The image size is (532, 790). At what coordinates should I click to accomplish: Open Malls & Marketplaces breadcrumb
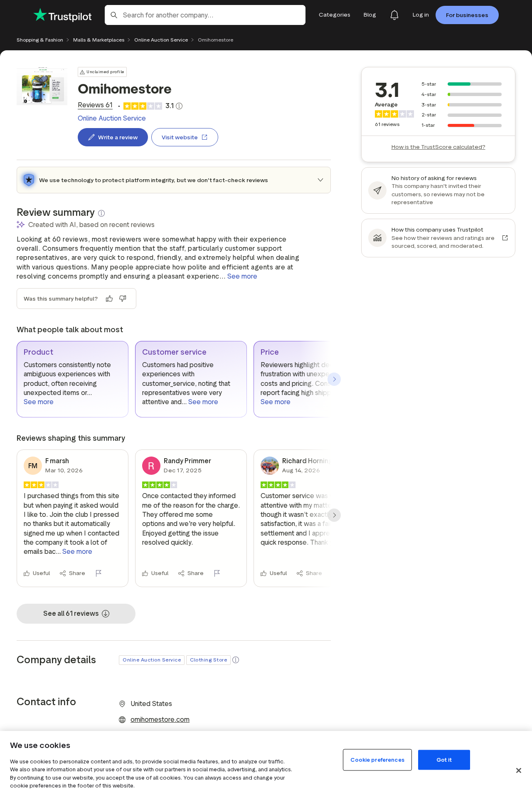(x=99, y=40)
